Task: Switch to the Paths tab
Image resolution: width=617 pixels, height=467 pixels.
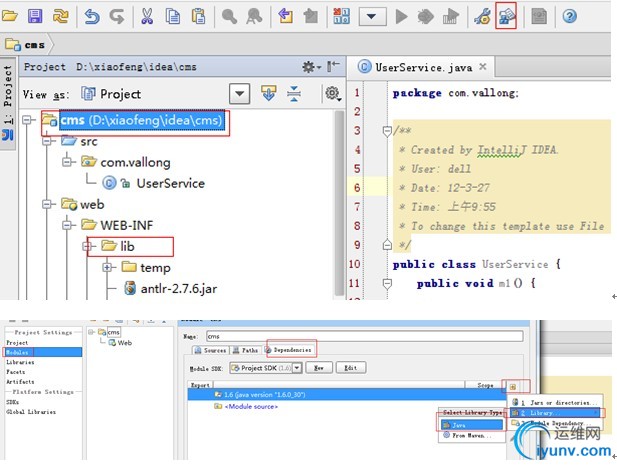Action: 246,350
